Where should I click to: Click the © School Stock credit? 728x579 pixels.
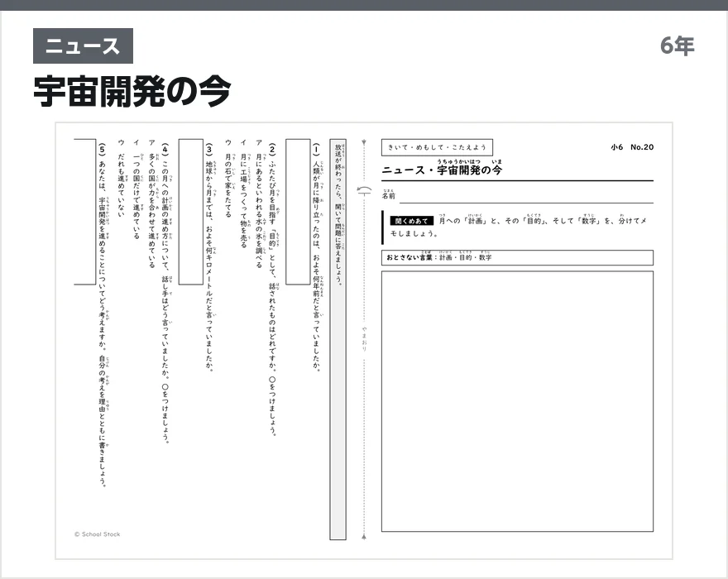click(x=97, y=534)
